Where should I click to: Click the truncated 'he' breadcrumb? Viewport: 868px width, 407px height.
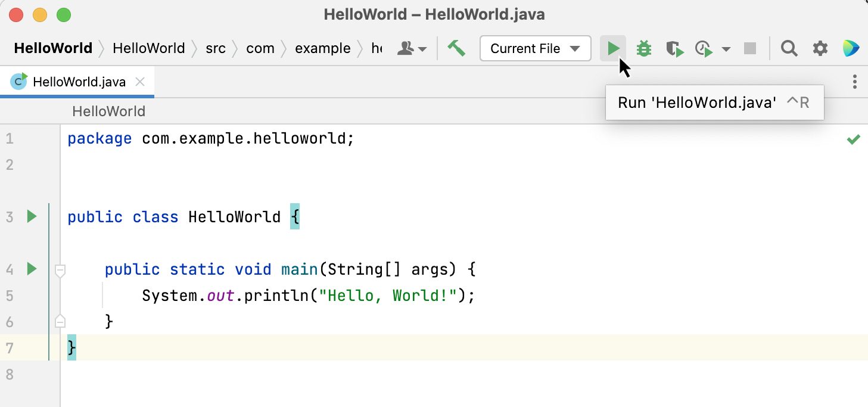pos(377,48)
